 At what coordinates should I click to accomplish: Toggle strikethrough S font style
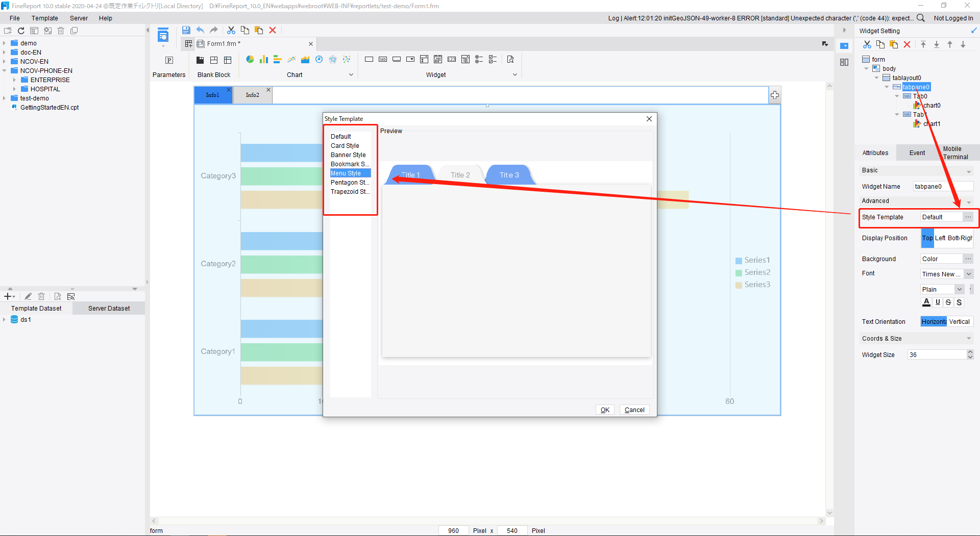(948, 302)
